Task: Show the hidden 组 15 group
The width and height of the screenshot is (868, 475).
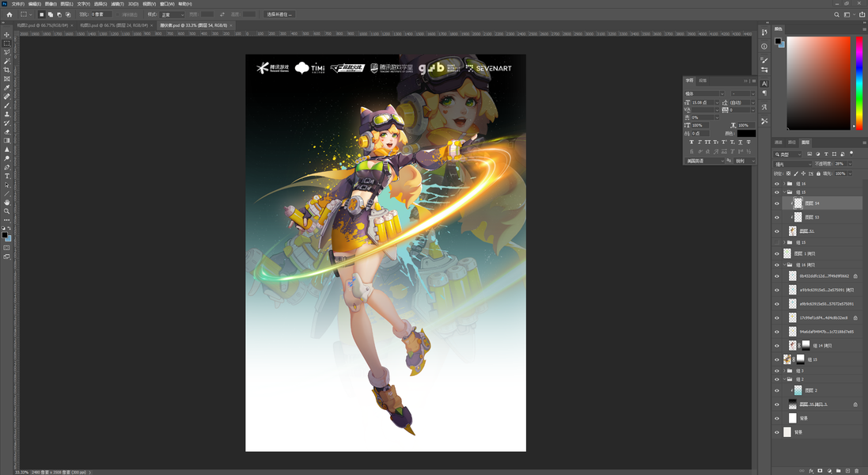Action: pyautogui.click(x=777, y=242)
